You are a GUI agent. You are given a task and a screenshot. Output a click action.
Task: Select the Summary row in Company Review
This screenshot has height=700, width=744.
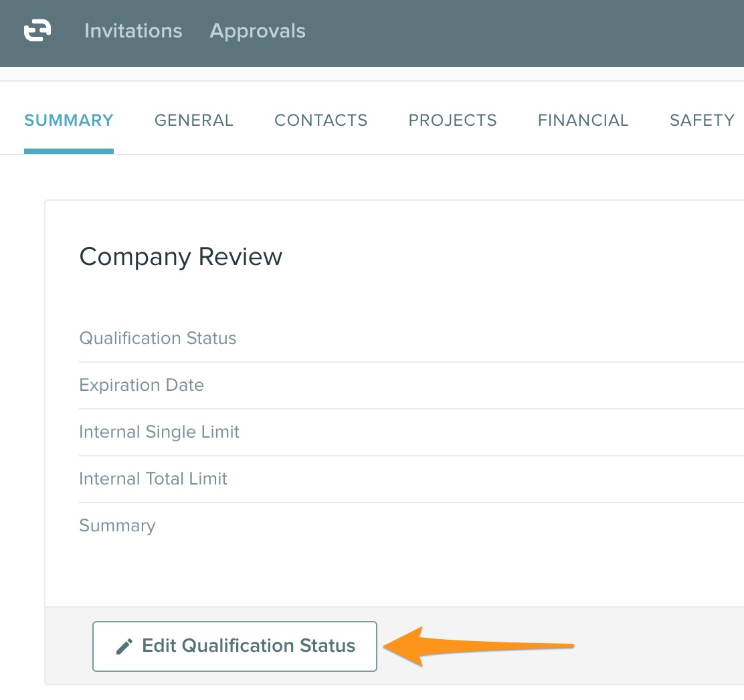(x=117, y=526)
